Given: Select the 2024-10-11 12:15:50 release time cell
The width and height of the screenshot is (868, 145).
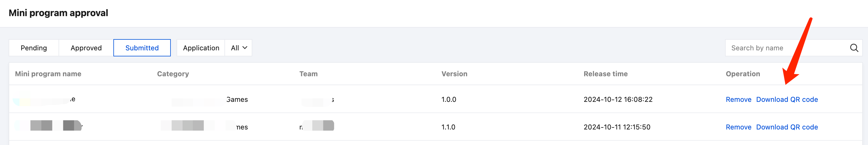Looking at the screenshot, I should click(x=617, y=127).
